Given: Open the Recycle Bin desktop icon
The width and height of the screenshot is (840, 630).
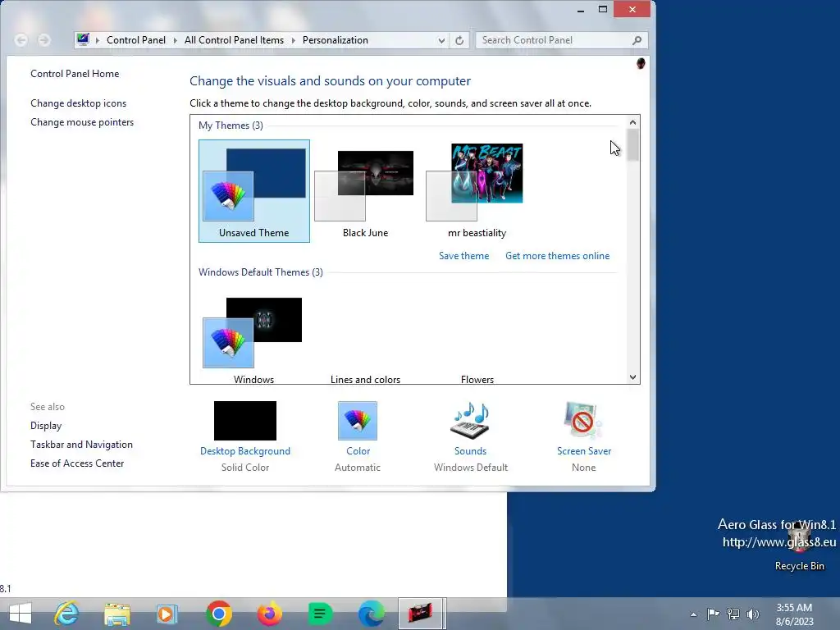Looking at the screenshot, I should pyautogui.click(x=799, y=546).
